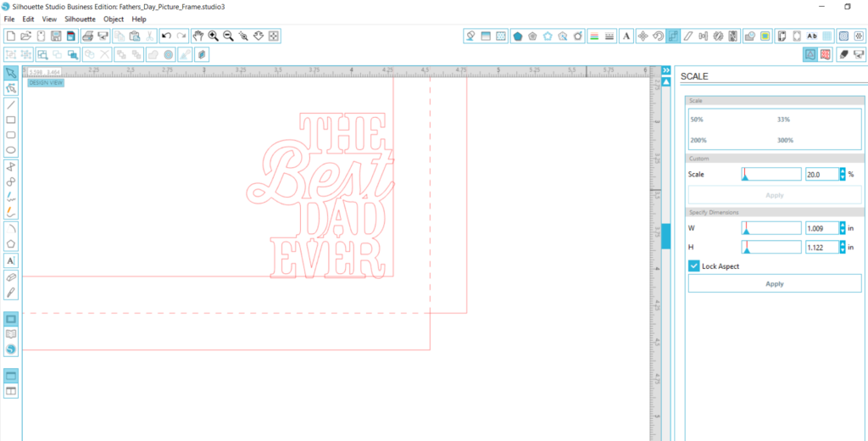
Task: Activate the Pan hand tool
Action: click(x=198, y=36)
